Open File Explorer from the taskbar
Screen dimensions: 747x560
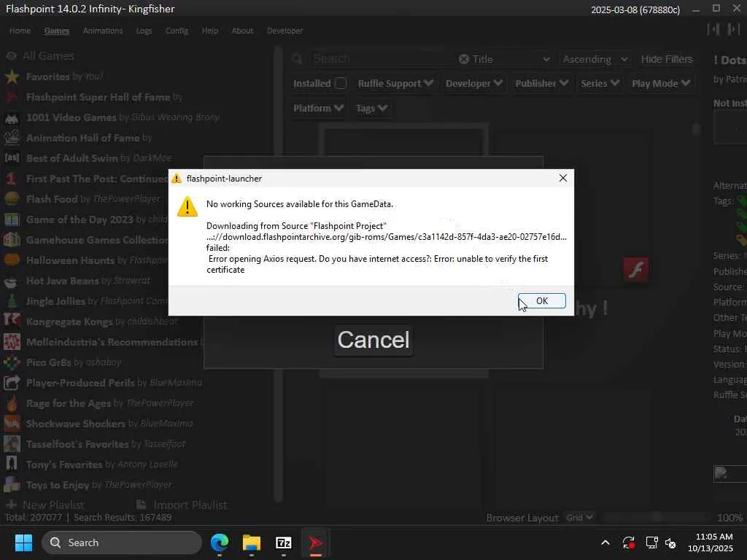[252, 542]
